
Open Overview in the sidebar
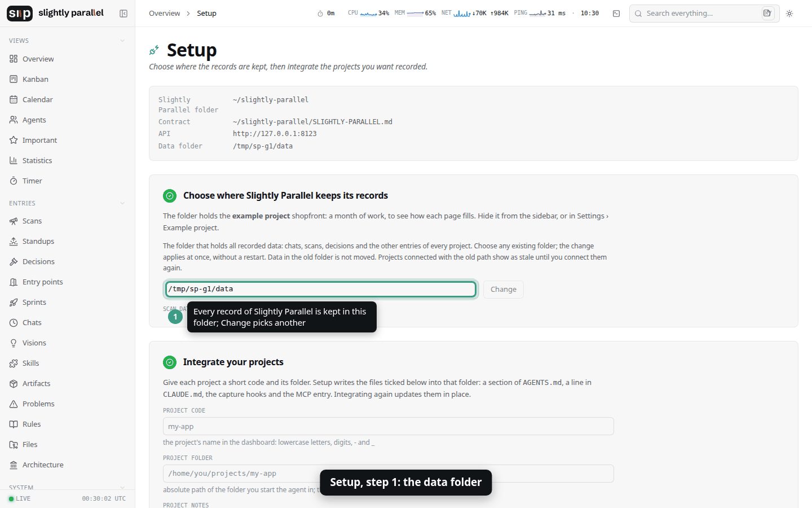68,59
